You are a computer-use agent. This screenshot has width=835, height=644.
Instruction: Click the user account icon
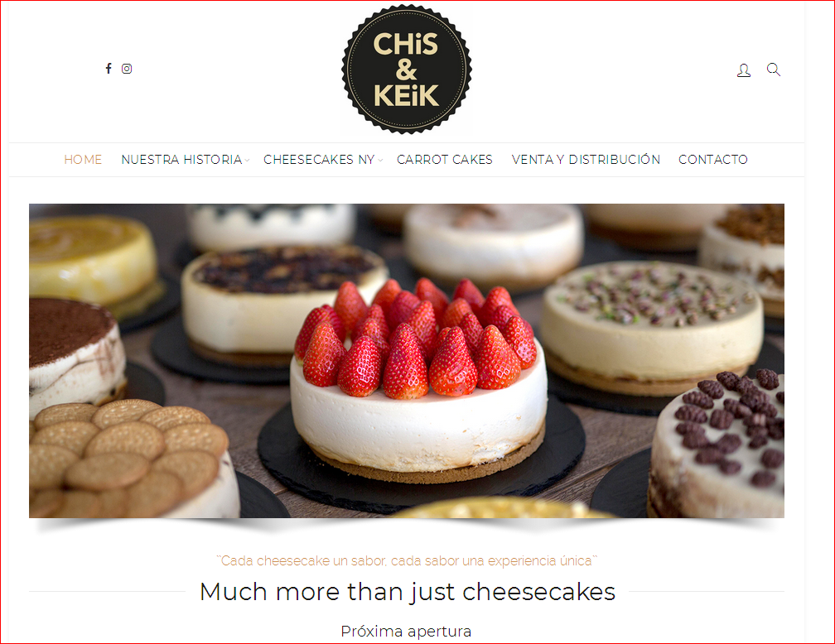coord(744,70)
